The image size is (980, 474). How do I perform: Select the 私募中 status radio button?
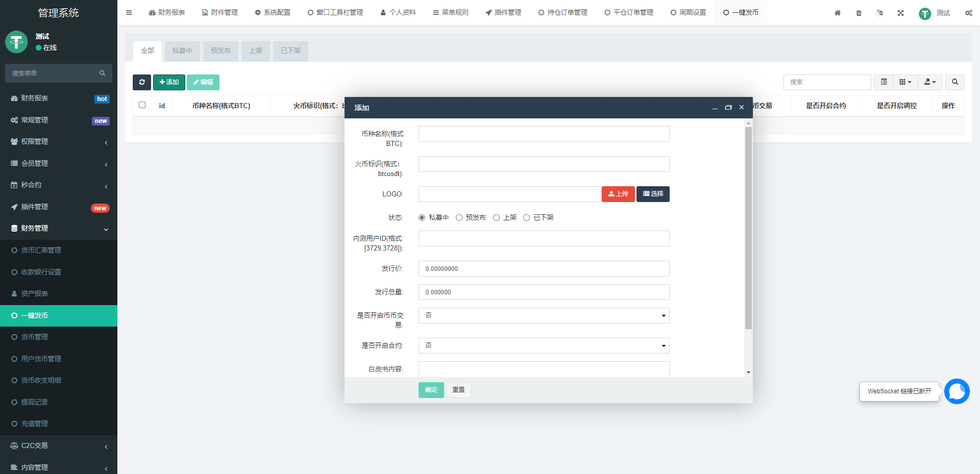[x=422, y=217]
